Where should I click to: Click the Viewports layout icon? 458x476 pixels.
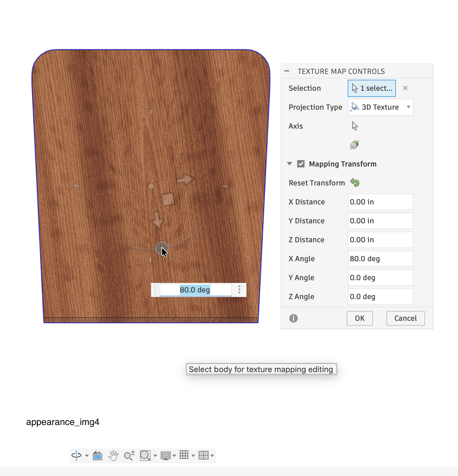[203, 455]
